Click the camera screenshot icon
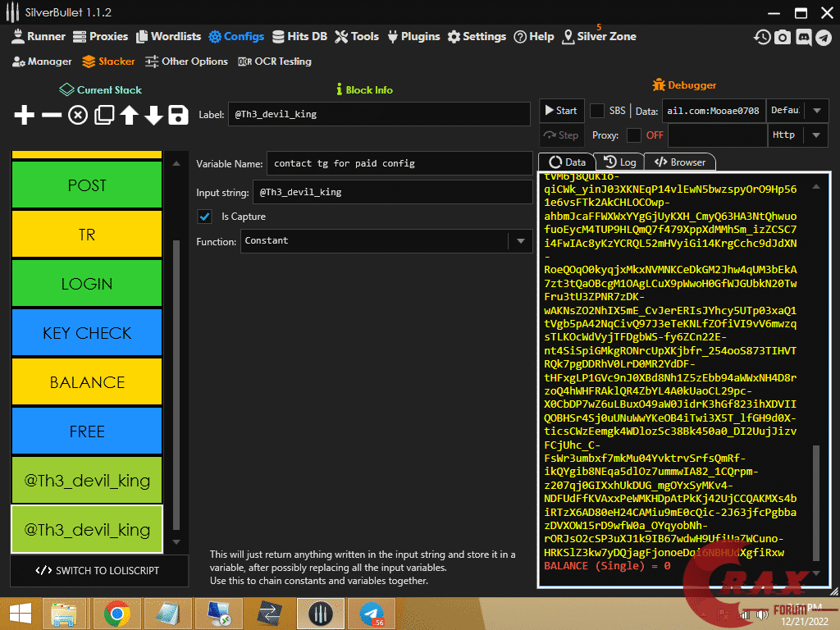 click(782, 37)
